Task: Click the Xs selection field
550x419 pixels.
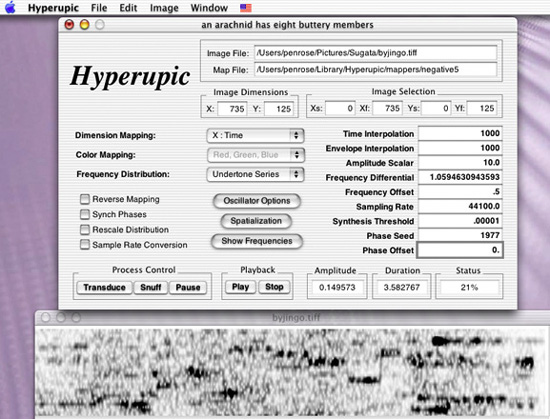Action: click(x=340, y=108)
